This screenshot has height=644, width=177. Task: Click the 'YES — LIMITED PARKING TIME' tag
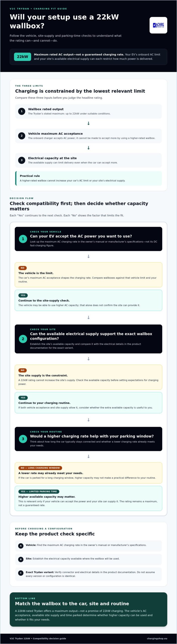[x=39, y=491]
